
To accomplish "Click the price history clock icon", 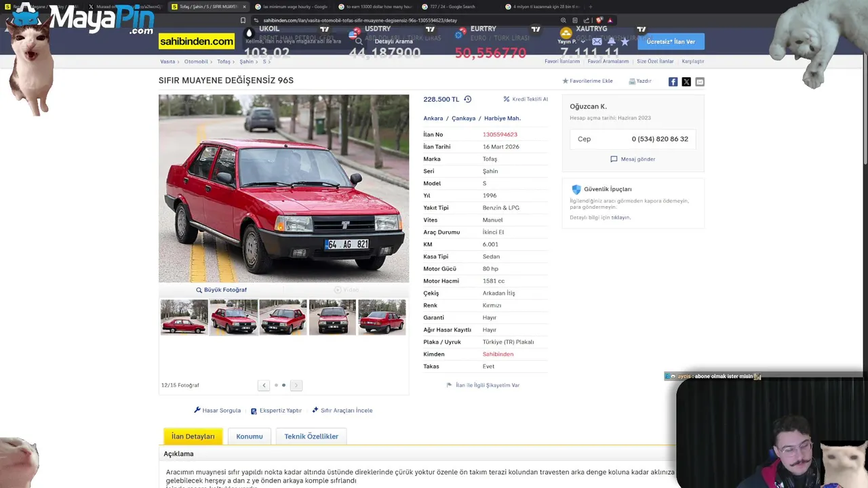I will point(467,99).
